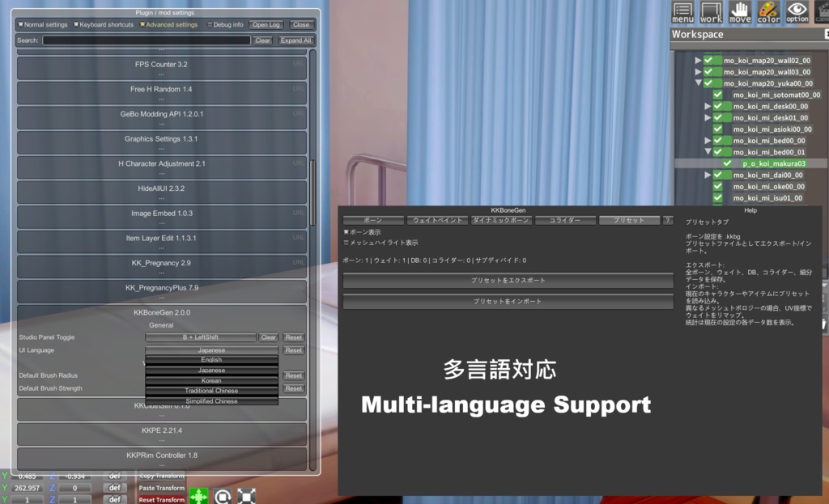
Task: Open the KKBoneGen question mark help
Action: tap(668, 220)
